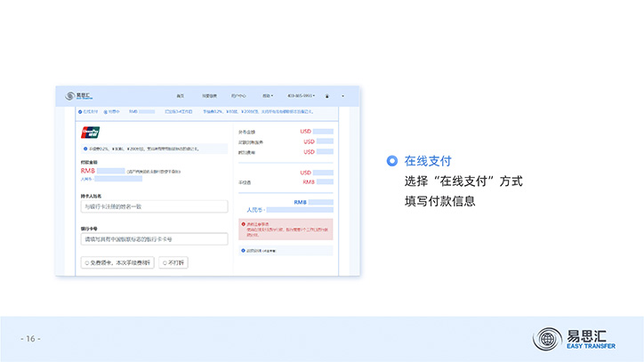The height and width of the screenshot is (362, 644).
Task: Click the UnionPay card logo
Action: click(91, 133)
